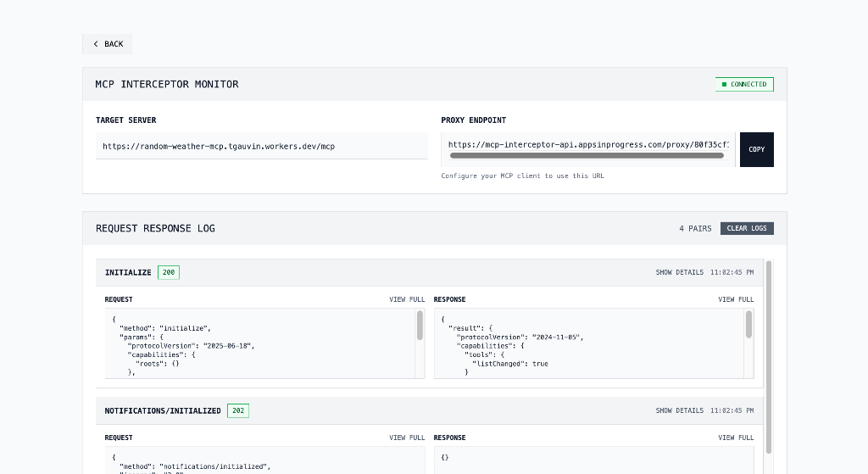Click the Back button with left chevron

coord(108,44)
